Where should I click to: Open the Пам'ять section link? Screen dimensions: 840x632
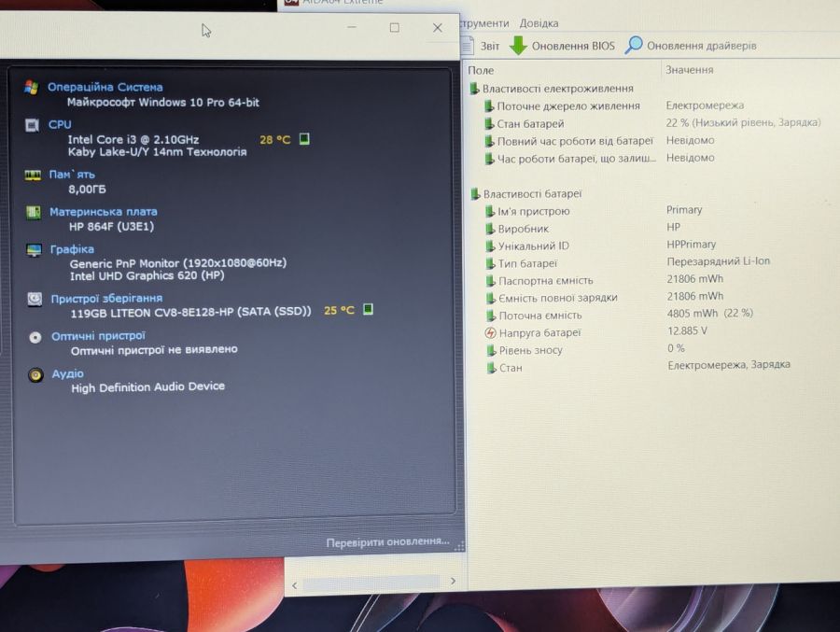pos(72,175)
